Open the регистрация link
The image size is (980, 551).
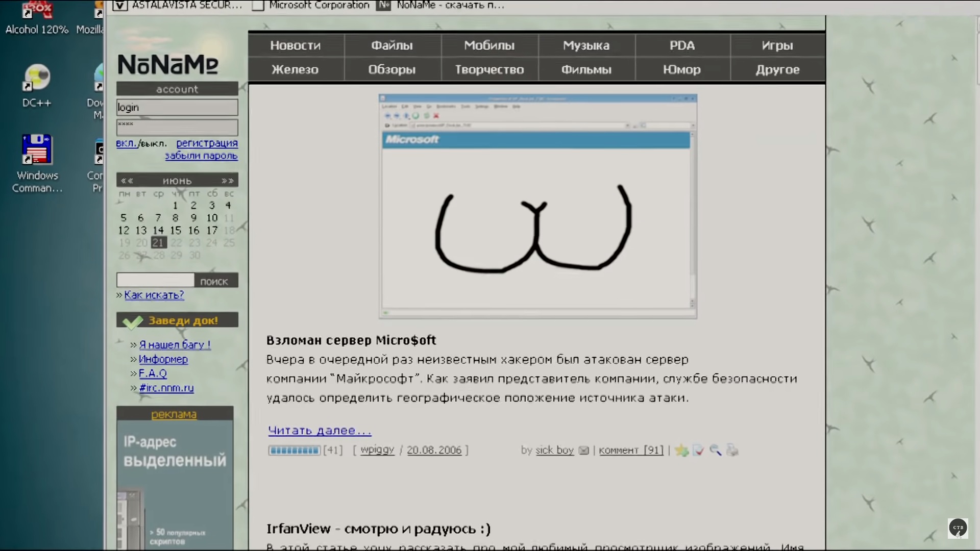207,143
